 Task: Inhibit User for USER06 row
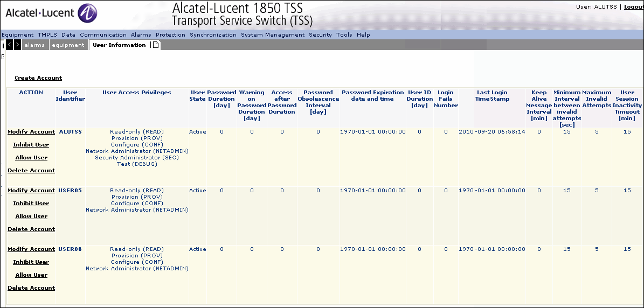31,262
